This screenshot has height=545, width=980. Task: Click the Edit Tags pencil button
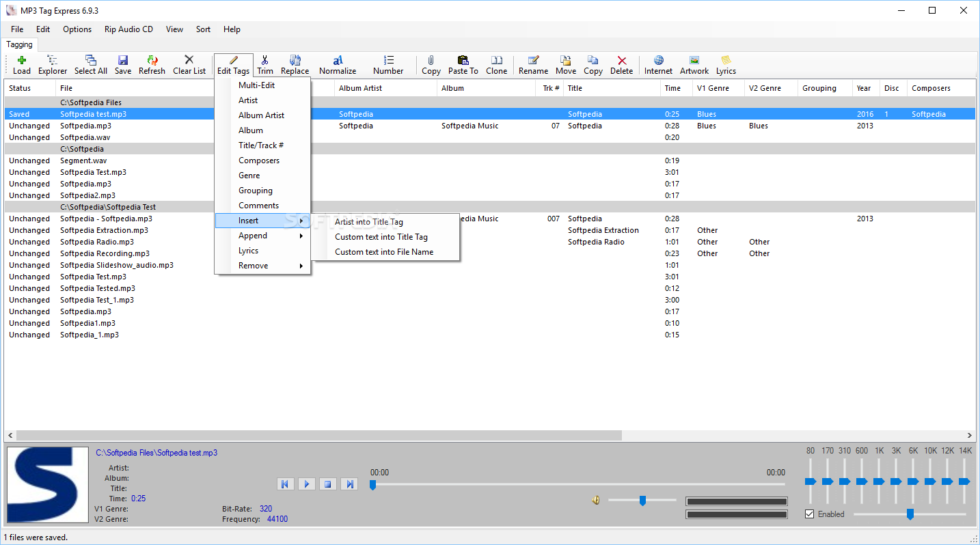click(x=234, y=65)
